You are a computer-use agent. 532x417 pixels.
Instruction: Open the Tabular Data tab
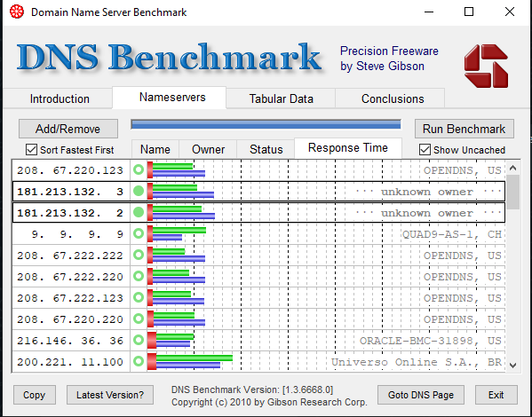tap(281, 98)
